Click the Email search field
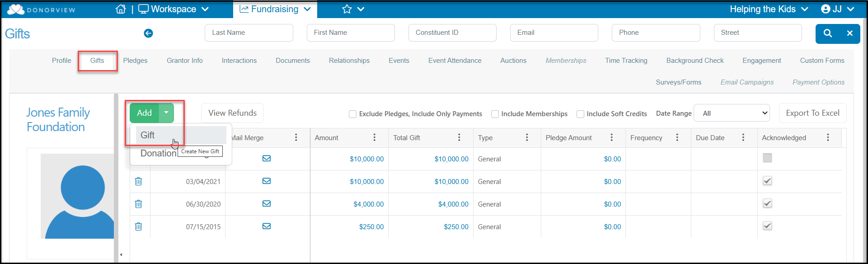This screenshot has height=264, width=868. coord(554,33)
